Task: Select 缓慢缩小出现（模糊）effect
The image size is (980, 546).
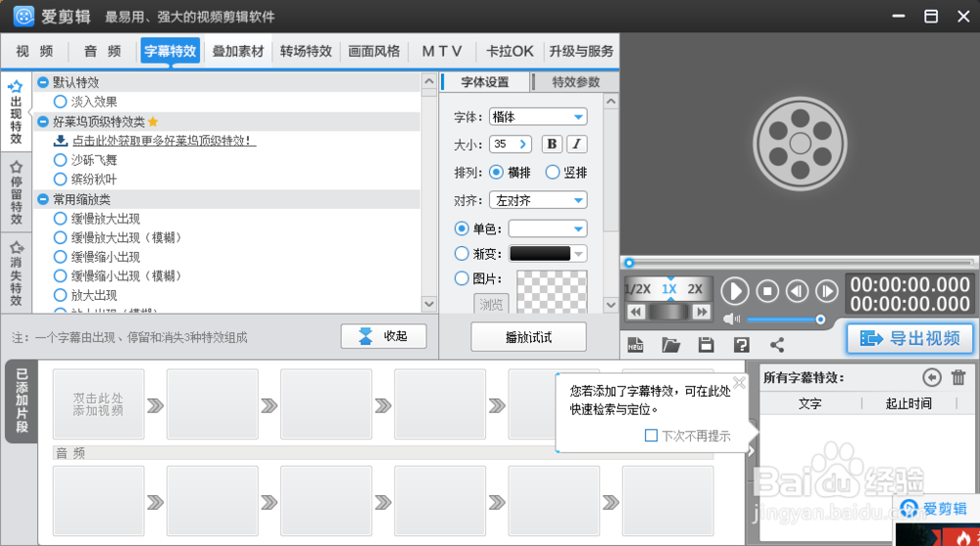Action: point(60,275)
